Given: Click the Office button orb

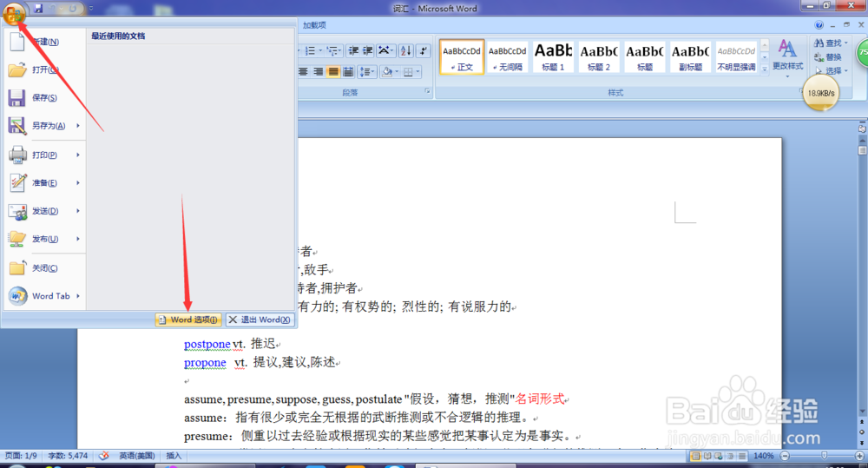Looking at the screenshot, I should 14,13.
